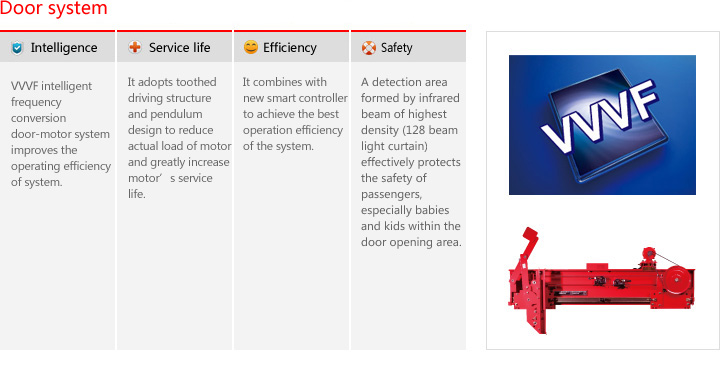
Task: Click the smiley face icon beside Efficiency
Action: click(x=251, y=47)
